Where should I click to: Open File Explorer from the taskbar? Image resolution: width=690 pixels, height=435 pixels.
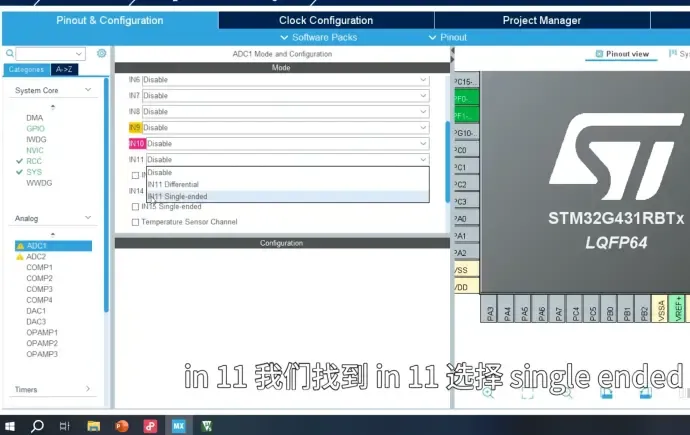point(93,425)
